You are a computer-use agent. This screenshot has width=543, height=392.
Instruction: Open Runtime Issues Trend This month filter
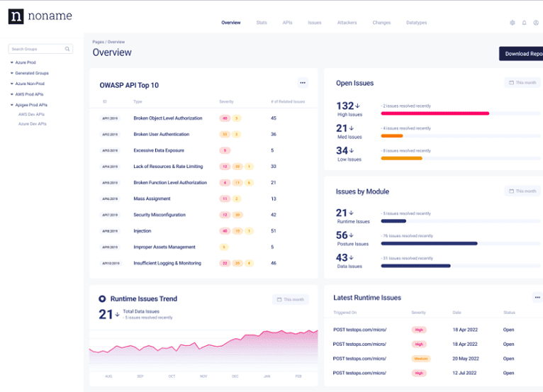[290, 299]
